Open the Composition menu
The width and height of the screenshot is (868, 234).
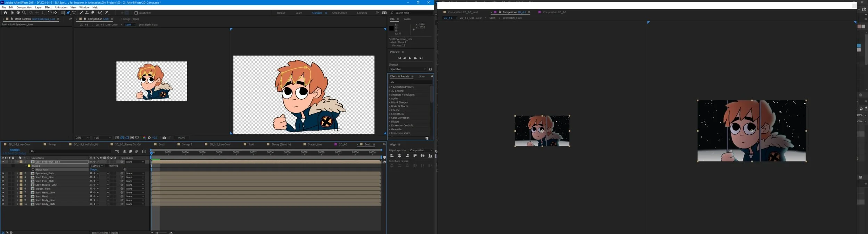click(x=24, y=7)
